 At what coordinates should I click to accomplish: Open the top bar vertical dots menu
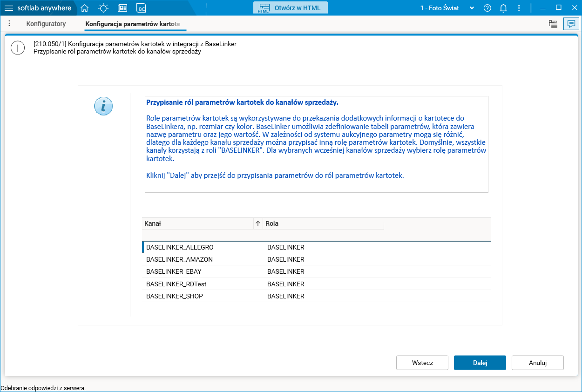click(519, 8)
